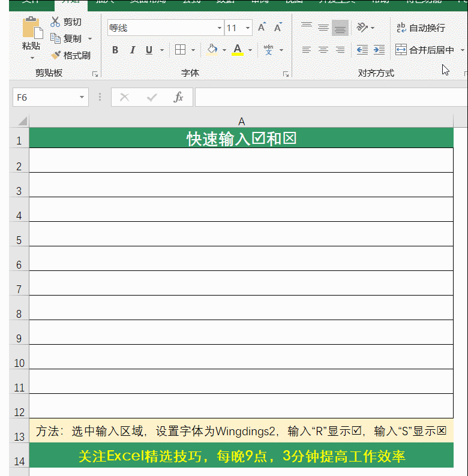Click the formula bar cancel X
The width and height of the screenshot is (468, 476).
click(x=125, y=97)
